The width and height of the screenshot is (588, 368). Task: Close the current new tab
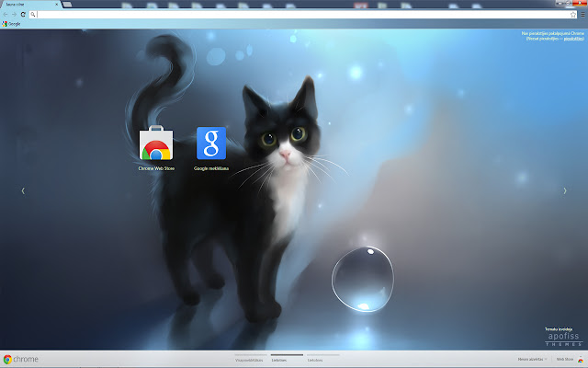coord(57,5)
